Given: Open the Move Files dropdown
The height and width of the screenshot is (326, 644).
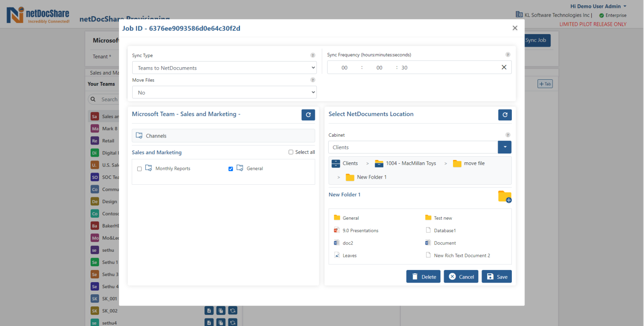Looking at the screenshot, I should click(x=224, y=92).
